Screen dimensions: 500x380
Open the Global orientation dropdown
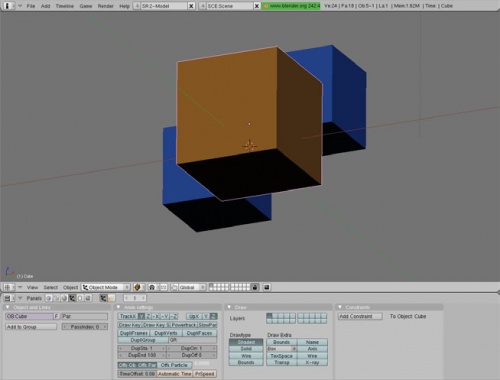(192, 287)
